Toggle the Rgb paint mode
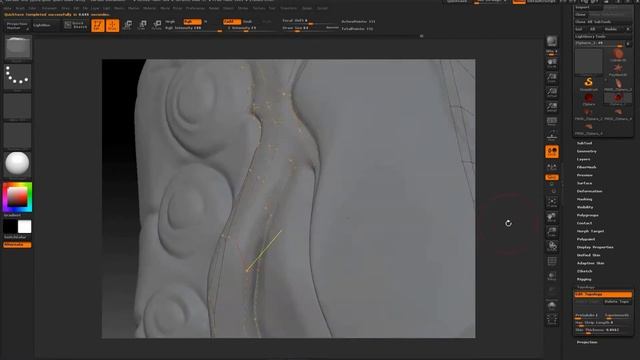The width and height of the screenshot is (640, 360). click(x=192, y=22)
